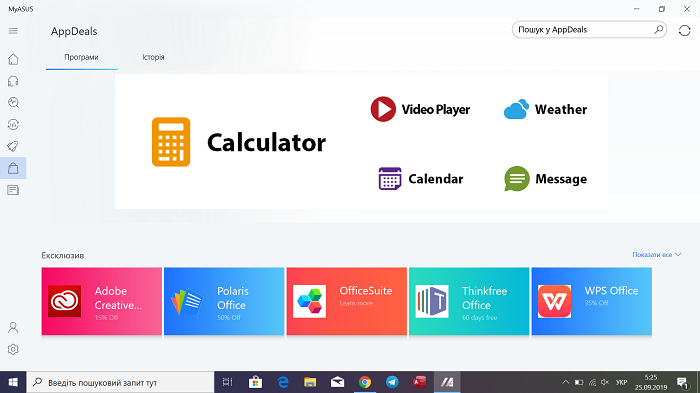Expand Показати все dropdown link

pyautogui.click(x=657, y=255)
